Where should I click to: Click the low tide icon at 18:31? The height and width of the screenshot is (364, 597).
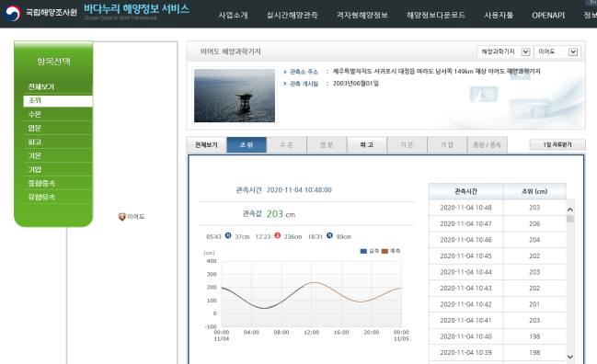coord(329,236)
